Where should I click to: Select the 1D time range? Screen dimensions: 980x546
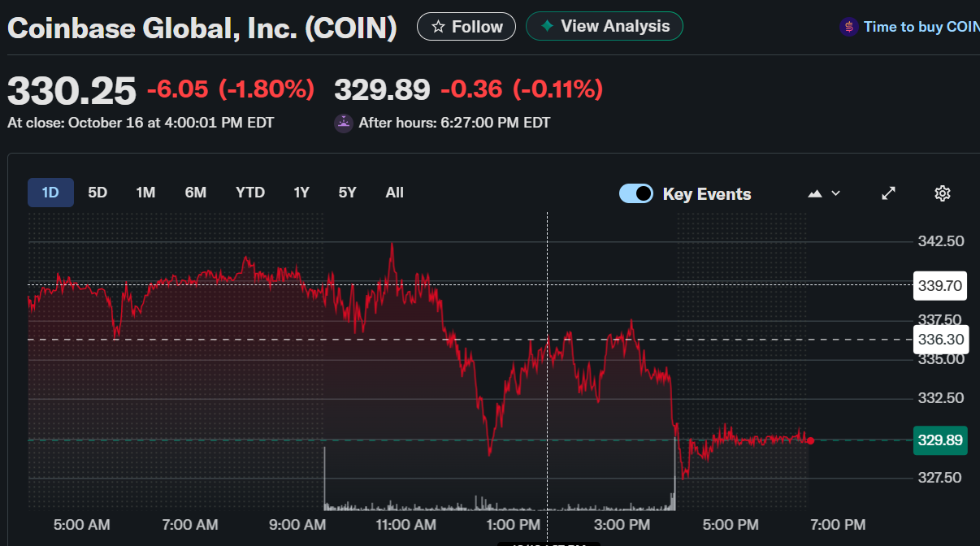coord(50,193)
